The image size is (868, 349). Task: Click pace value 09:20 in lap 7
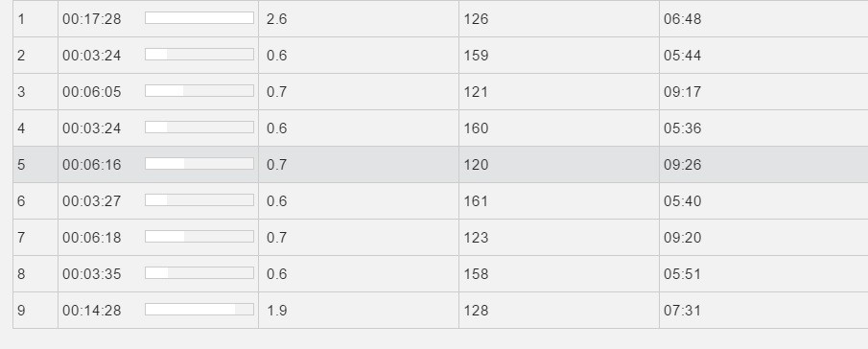tap(683, 238)
